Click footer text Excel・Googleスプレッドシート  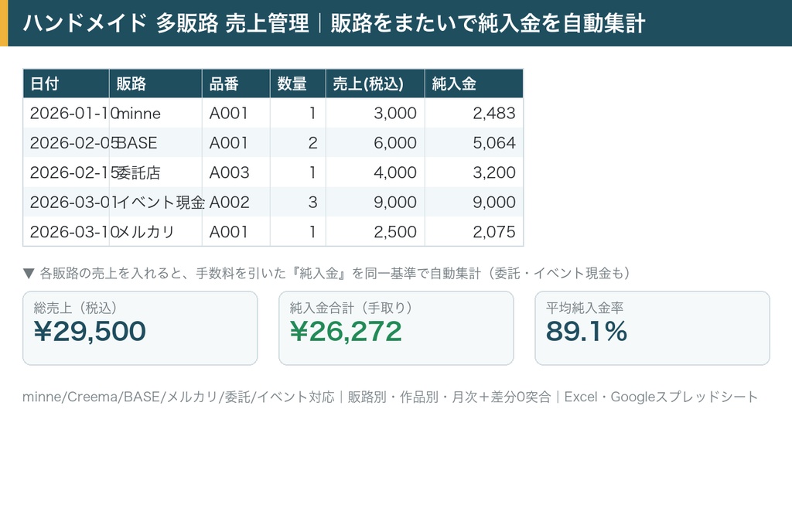coord(661,397)
